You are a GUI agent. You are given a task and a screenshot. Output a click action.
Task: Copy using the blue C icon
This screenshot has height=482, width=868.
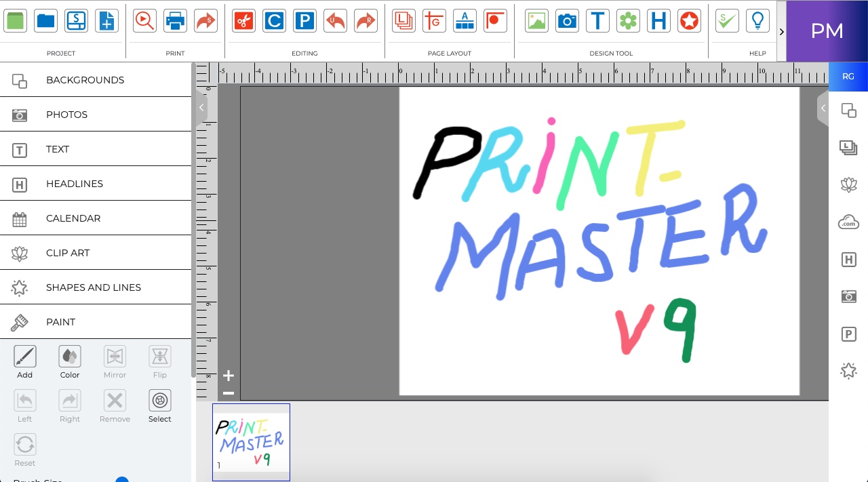[x=274, y=20]
